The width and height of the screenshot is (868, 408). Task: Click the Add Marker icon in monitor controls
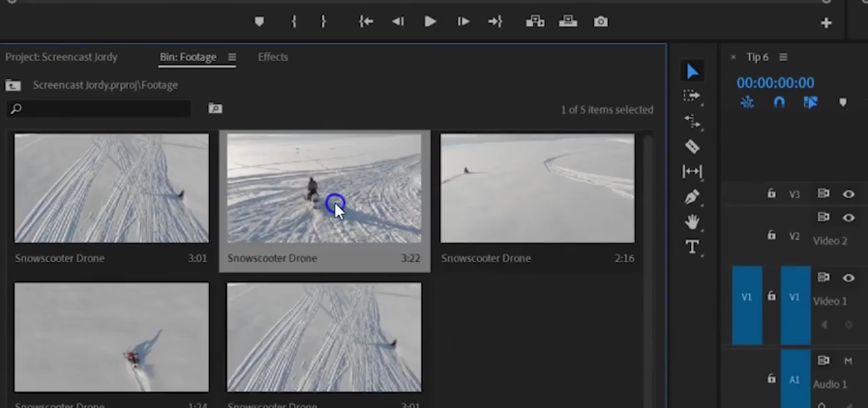tap(259, 21)
